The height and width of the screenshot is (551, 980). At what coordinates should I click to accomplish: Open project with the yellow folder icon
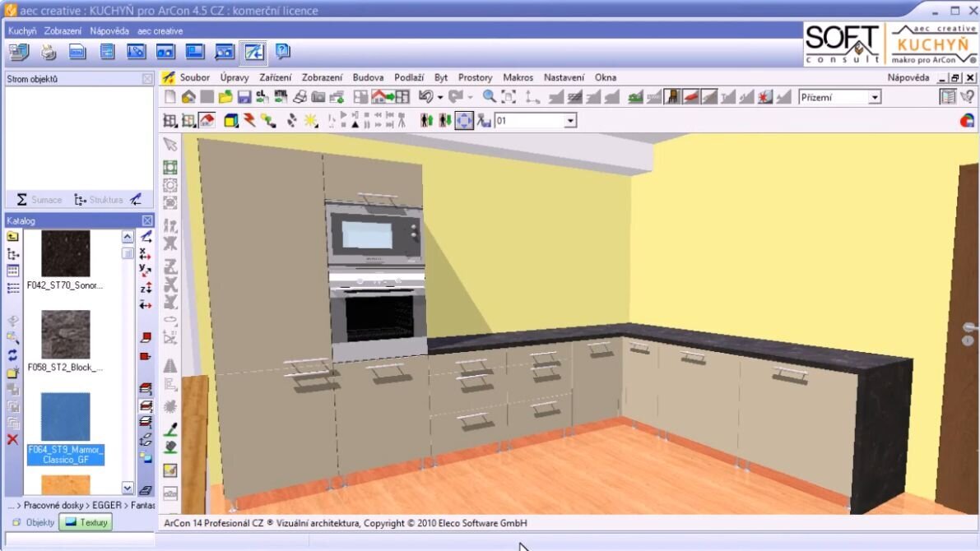pyautogui.click(x=225, y=97)
